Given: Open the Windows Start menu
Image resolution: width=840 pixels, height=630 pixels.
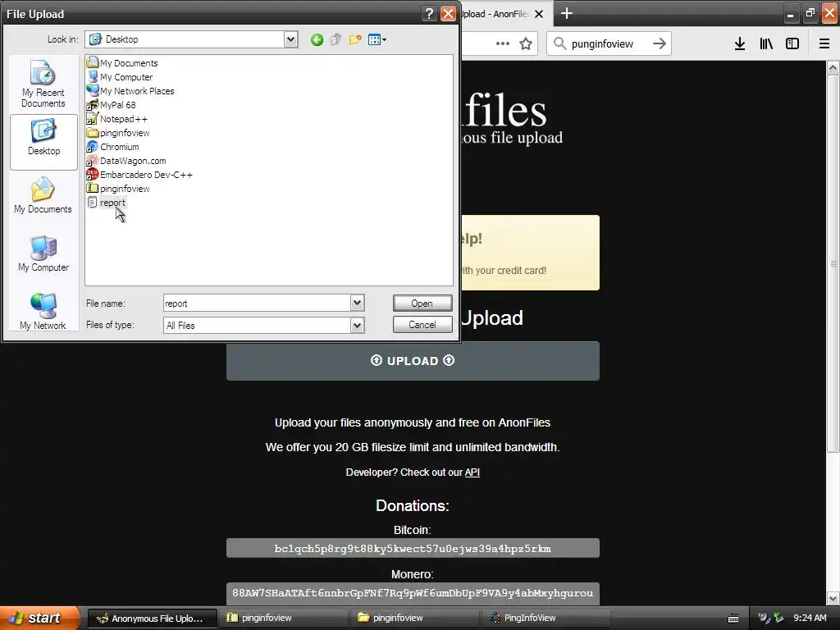Looking at the screenshot, I should 39,619.
